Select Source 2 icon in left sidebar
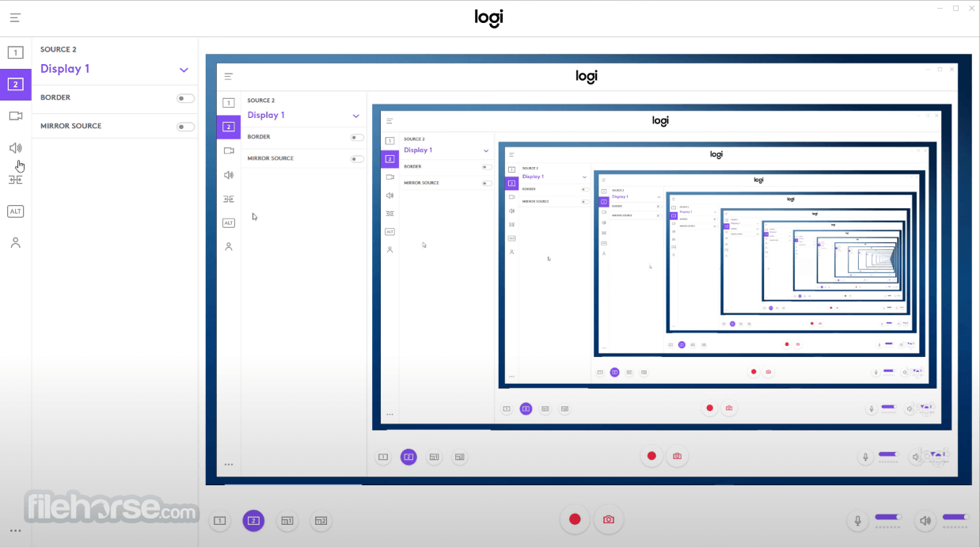The height and width of the screenshot is (547, 980). (x=15, y=85)
